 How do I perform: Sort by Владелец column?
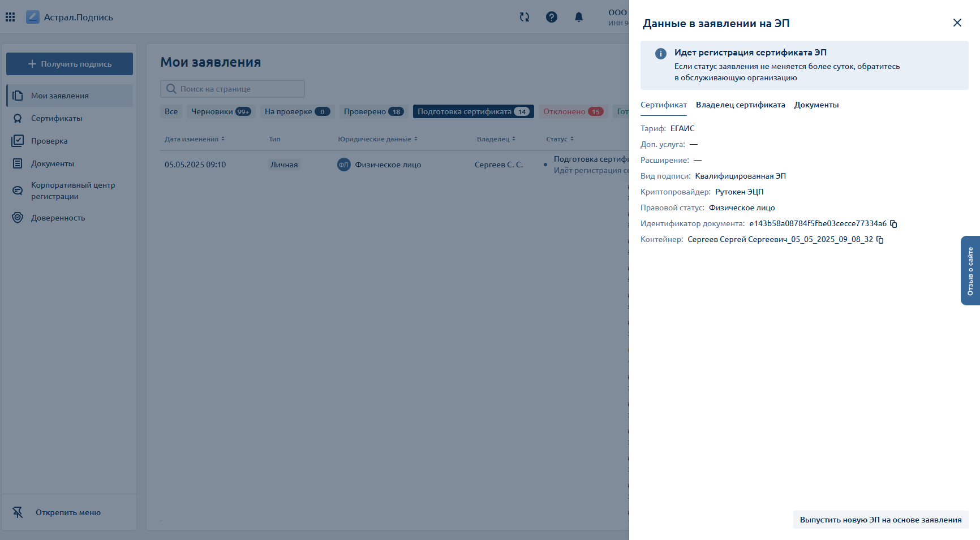tap(496, 139)
